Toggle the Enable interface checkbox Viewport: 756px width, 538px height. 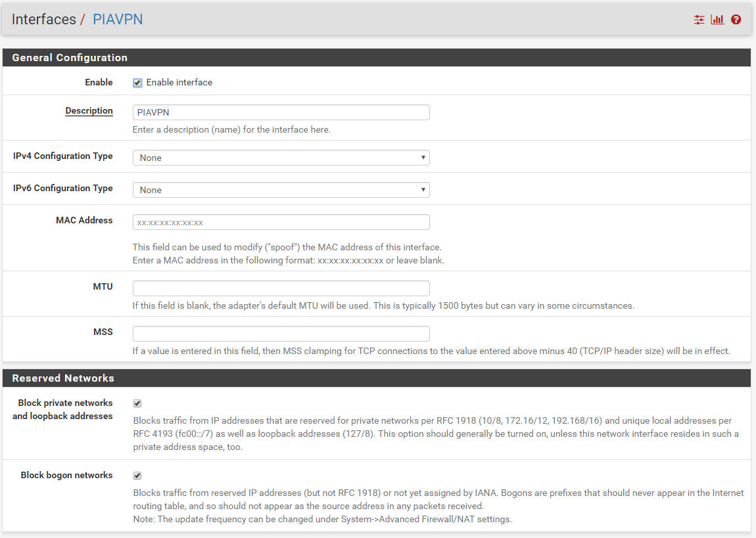pos(137,83)
